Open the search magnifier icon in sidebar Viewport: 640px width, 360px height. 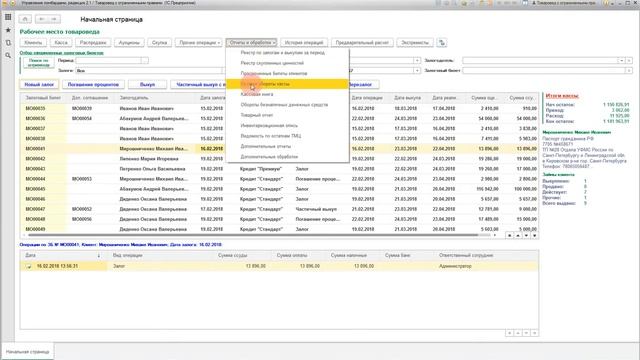tap(8, 55)
